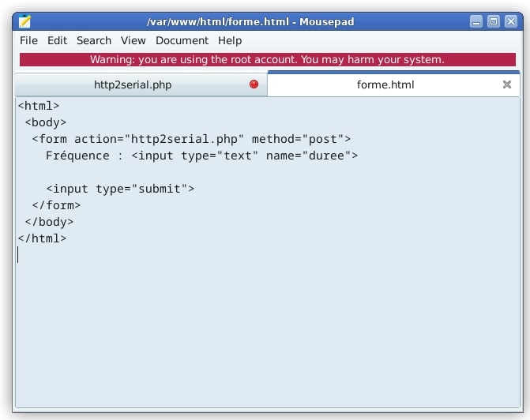The height and width of the screenshot is (420, 530).
Task: Close the Mousepad window
Action: [x=511, y=21]
